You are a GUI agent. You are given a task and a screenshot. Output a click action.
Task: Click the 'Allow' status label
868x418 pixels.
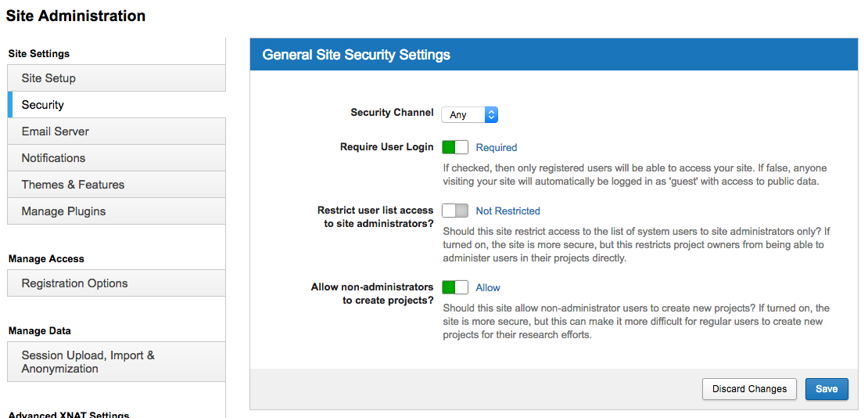point(488,287)
